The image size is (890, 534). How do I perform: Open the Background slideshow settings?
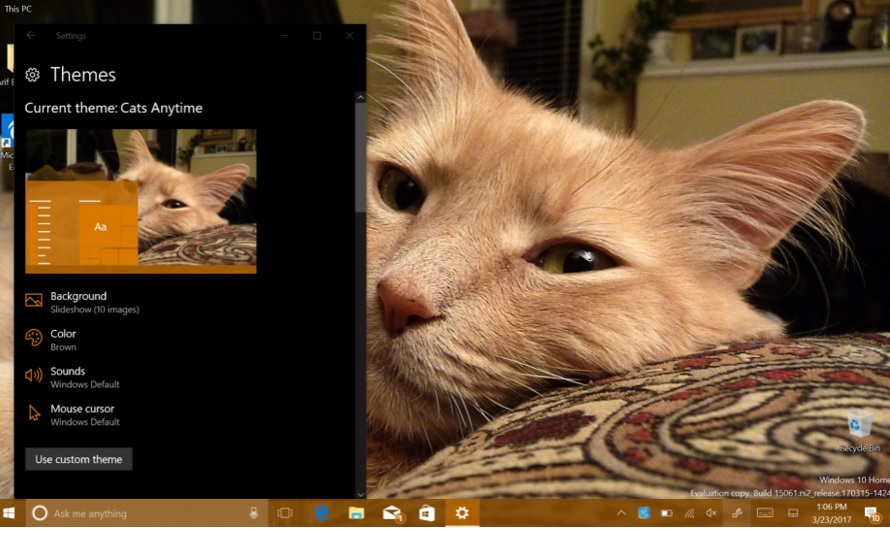(79, 301)
